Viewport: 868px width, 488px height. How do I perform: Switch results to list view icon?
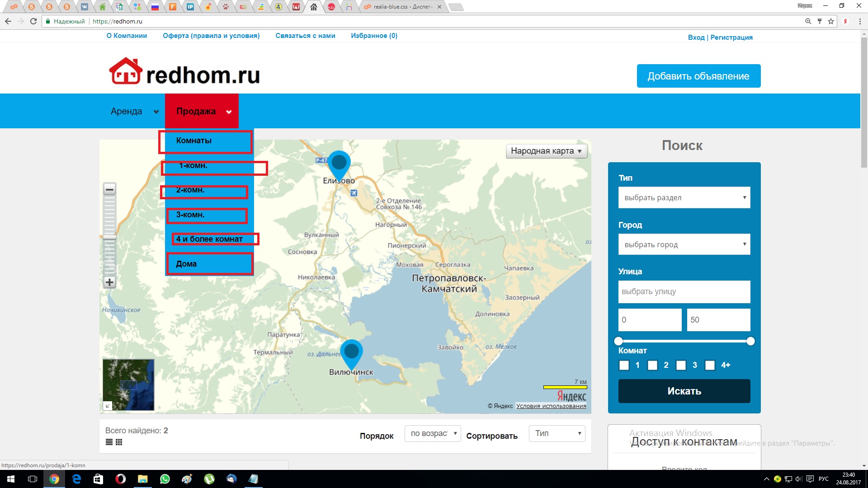[x=109, y=442]
